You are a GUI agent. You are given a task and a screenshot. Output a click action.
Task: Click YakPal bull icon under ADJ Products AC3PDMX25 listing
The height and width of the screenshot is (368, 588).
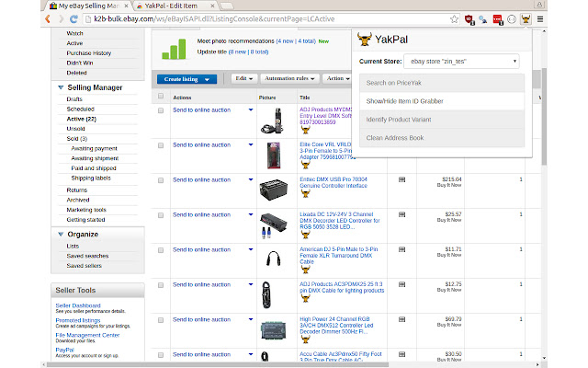point(306,298)
